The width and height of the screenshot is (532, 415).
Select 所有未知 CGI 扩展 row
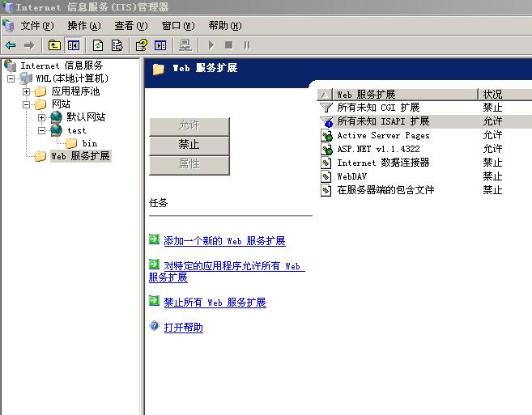(x=425, y=108)
